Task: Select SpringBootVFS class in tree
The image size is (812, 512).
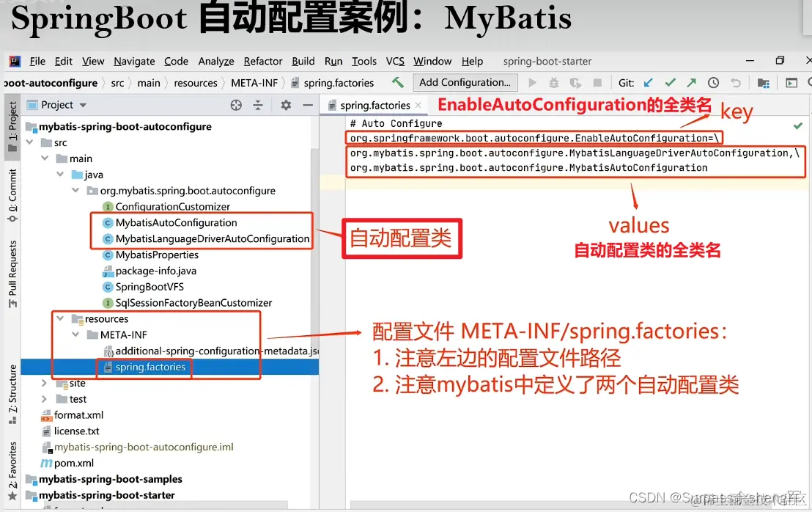Action: (x=150, y=287)
